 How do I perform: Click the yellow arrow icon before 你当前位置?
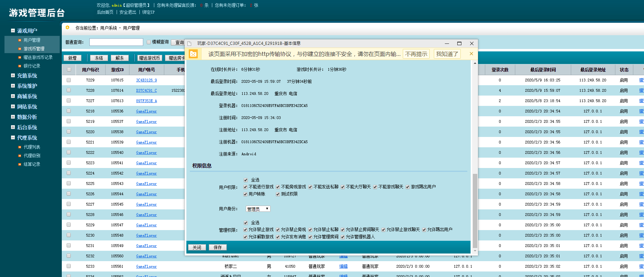(68, 28)
